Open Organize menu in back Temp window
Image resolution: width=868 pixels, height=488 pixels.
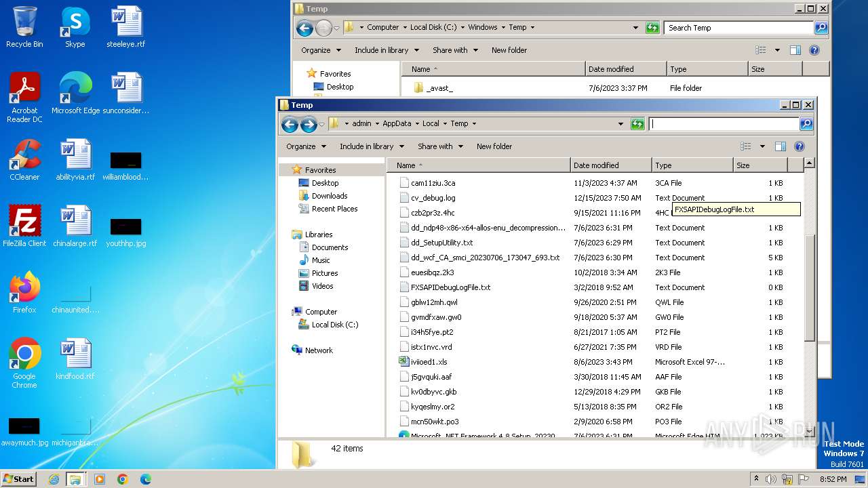[321, 50]
